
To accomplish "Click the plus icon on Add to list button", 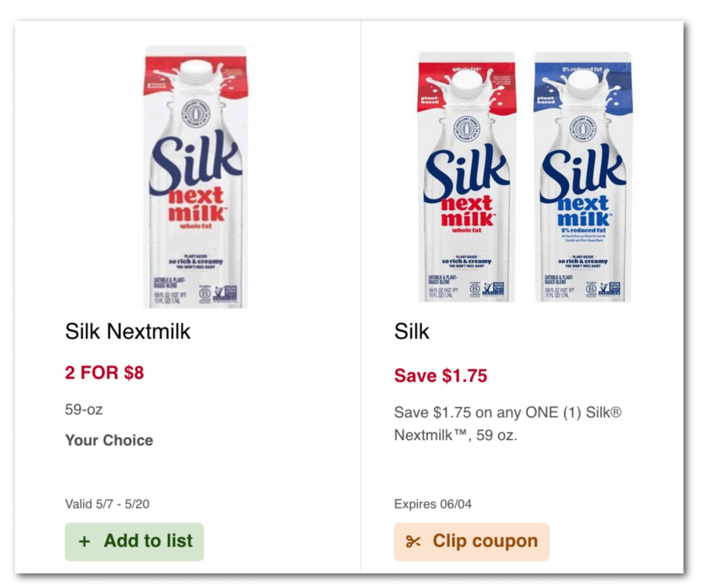I will (x=84, y=541).
